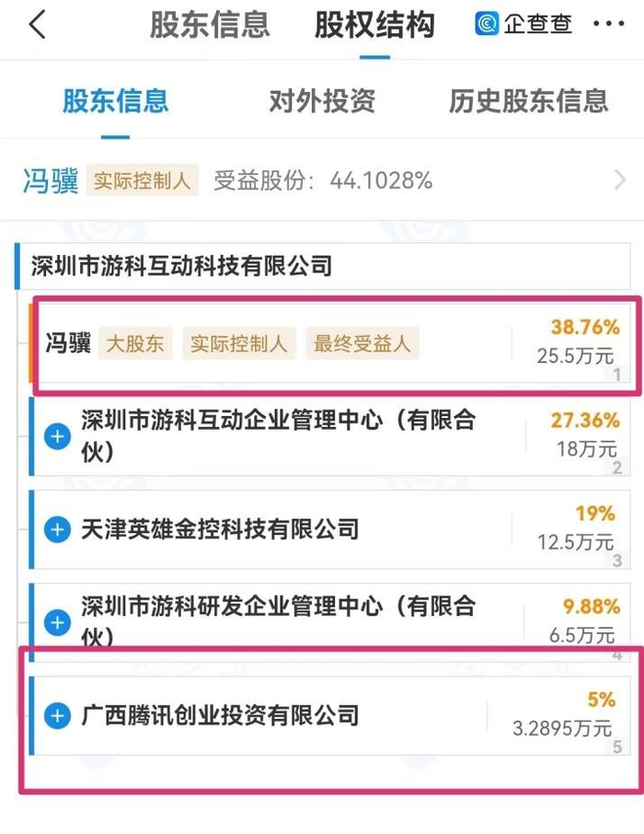Expand 天津英雄金控科技有限公司 plus icon
The width and height of the screenshot is (644, 834).
[57, 529]
